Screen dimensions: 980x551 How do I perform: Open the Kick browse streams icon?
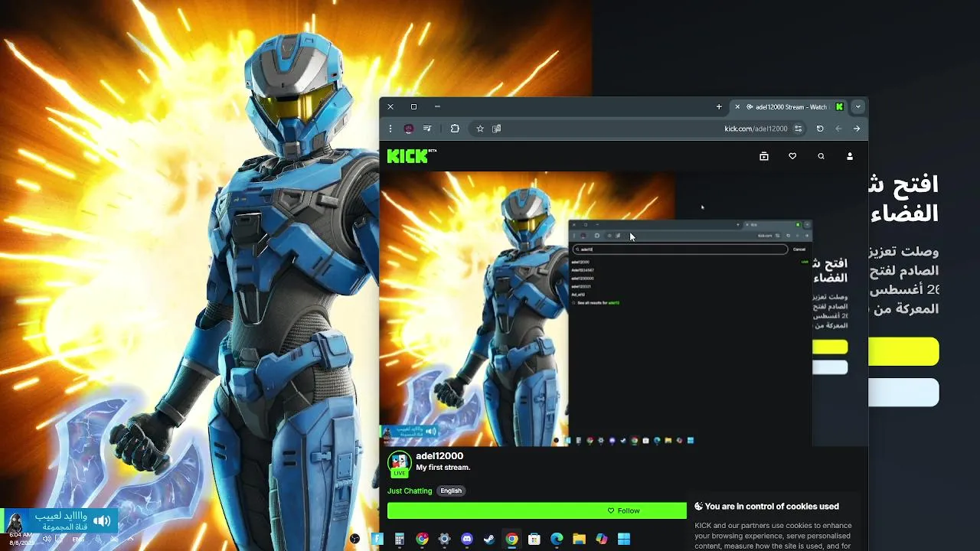tap(763, 156)
